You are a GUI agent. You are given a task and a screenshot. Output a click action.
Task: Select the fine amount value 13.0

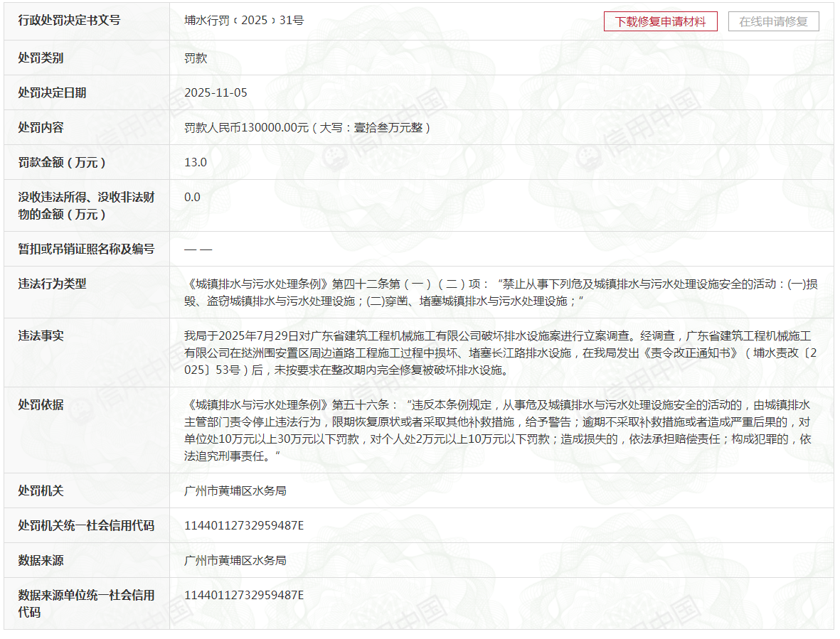coord(196,162)
